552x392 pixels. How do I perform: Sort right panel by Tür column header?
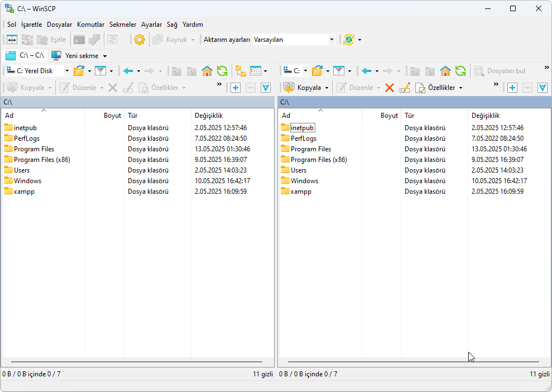click(434, 116)
